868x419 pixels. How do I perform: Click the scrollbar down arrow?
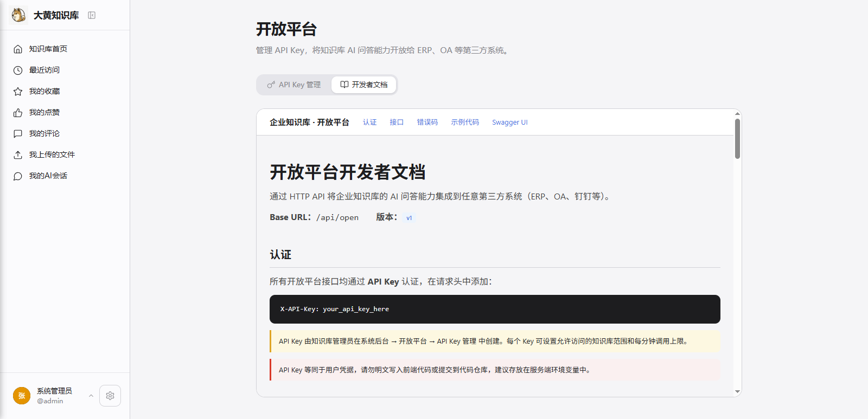click(x=737, y=391)
